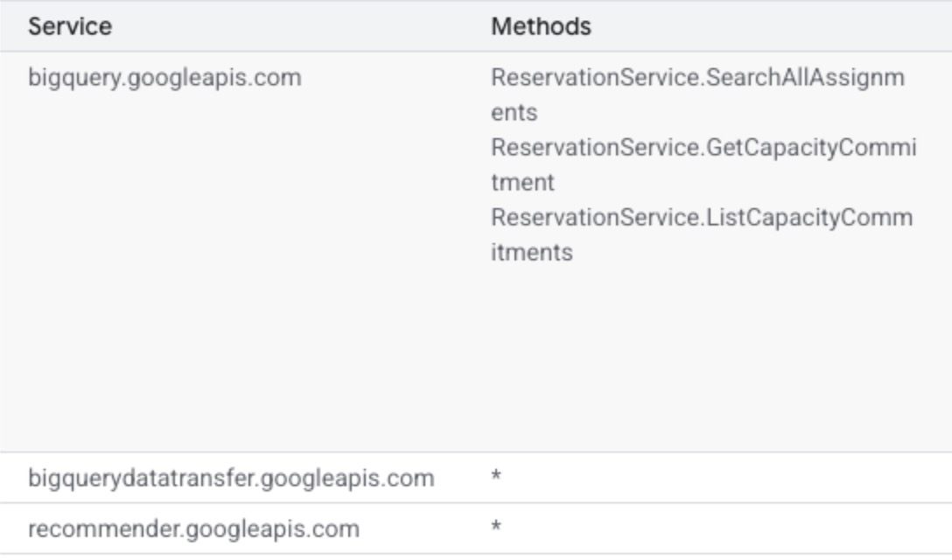Click the bigquerydatatransfer table row
Screen dimensions: 952x560
(x=476, y=478)
